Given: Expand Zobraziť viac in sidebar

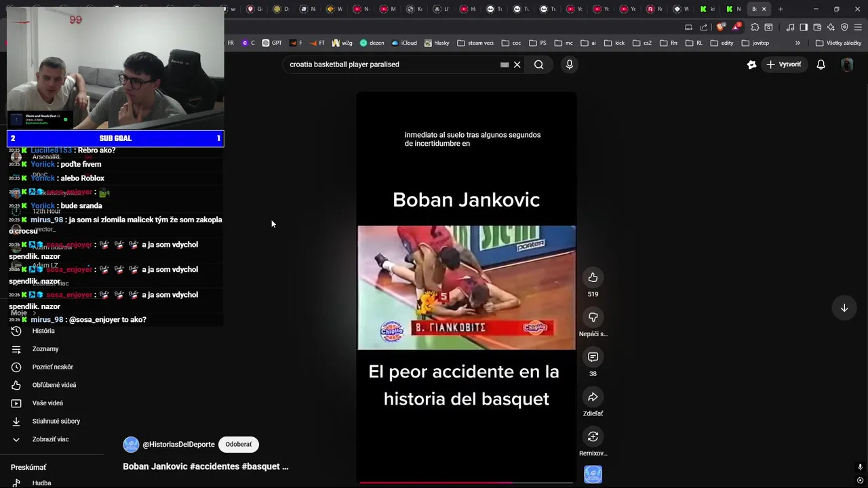Looking at the screenshot, I should (x=52, y=439).
